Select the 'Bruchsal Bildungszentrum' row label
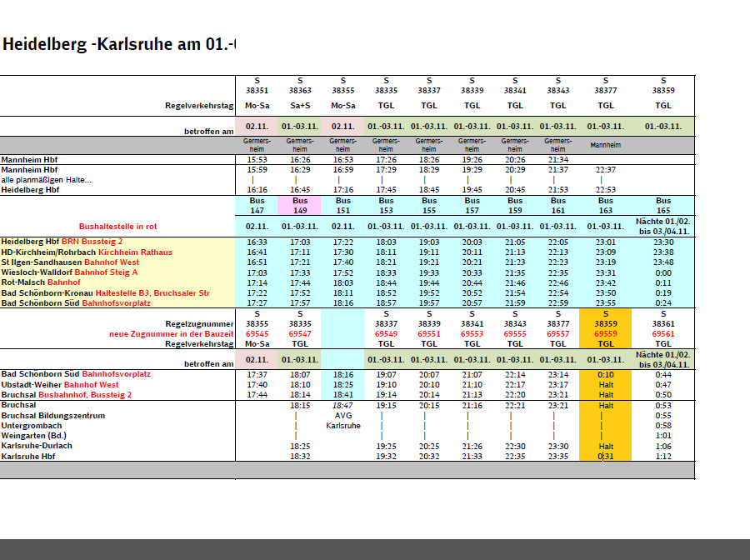 53,416
